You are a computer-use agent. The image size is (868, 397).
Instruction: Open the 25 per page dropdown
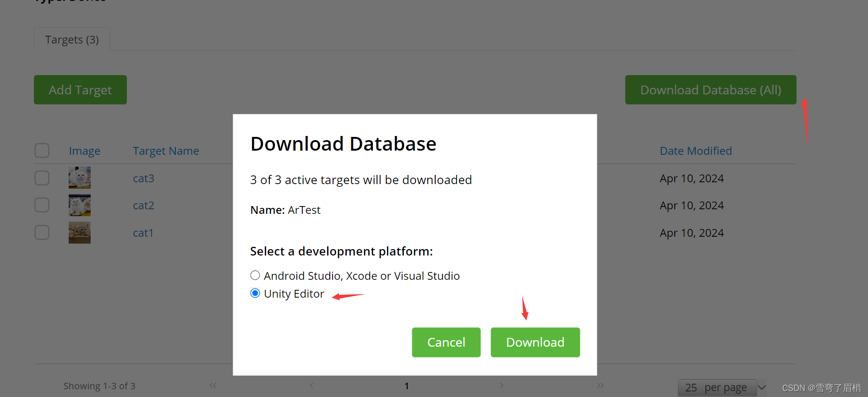(722, 387)
